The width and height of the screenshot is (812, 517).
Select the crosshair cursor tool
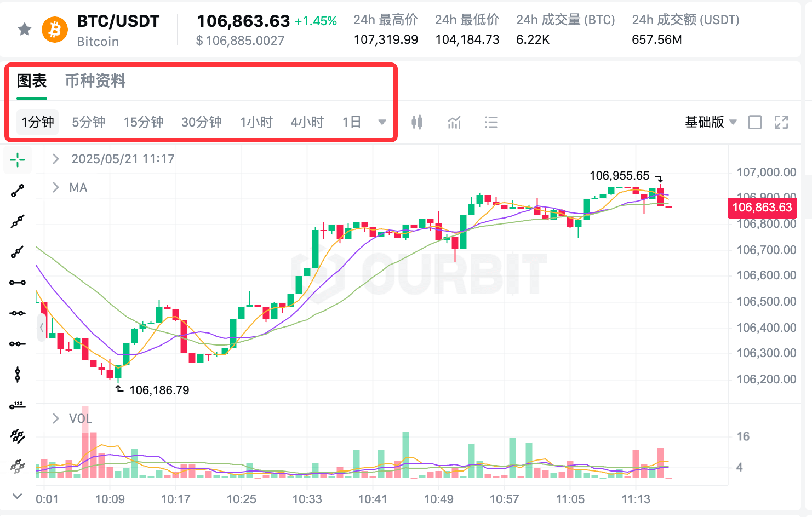coord(18,160)
